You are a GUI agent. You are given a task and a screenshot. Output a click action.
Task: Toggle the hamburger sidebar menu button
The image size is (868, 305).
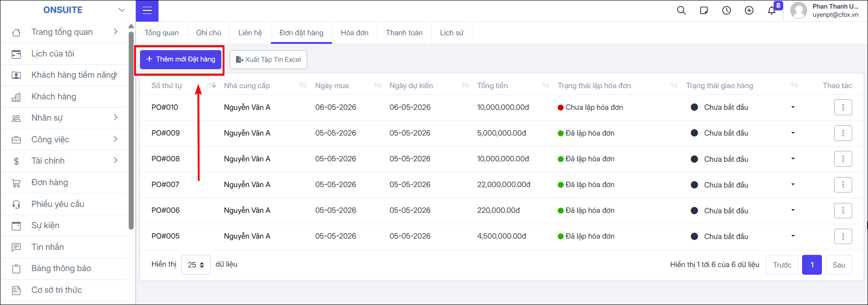147,11
